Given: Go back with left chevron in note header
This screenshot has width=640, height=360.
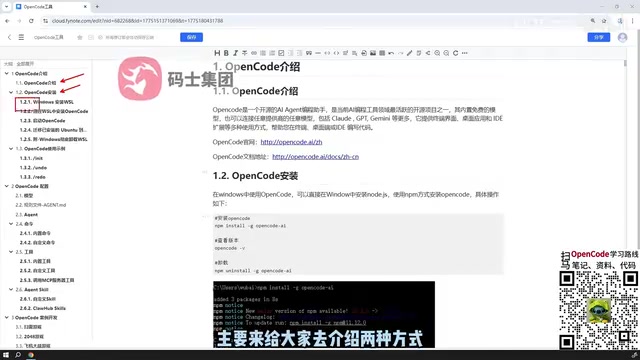Looking at the screenshot, I should point(9,37).
